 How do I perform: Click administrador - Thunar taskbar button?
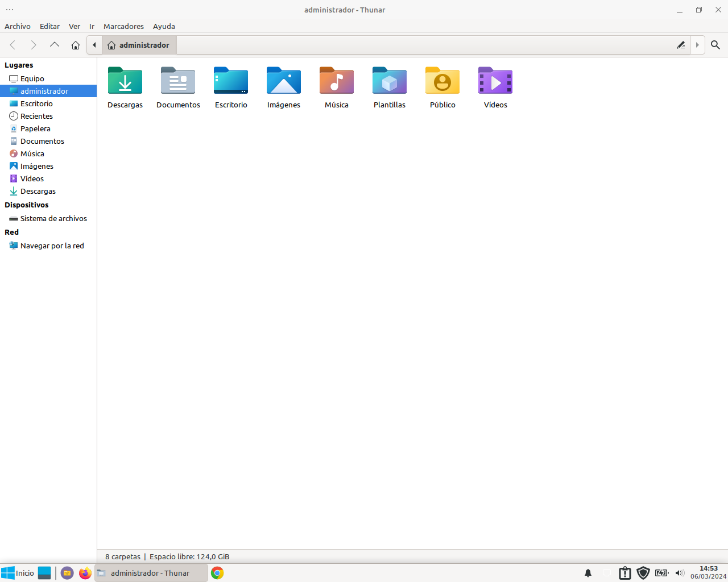click(x=151, y=573)
